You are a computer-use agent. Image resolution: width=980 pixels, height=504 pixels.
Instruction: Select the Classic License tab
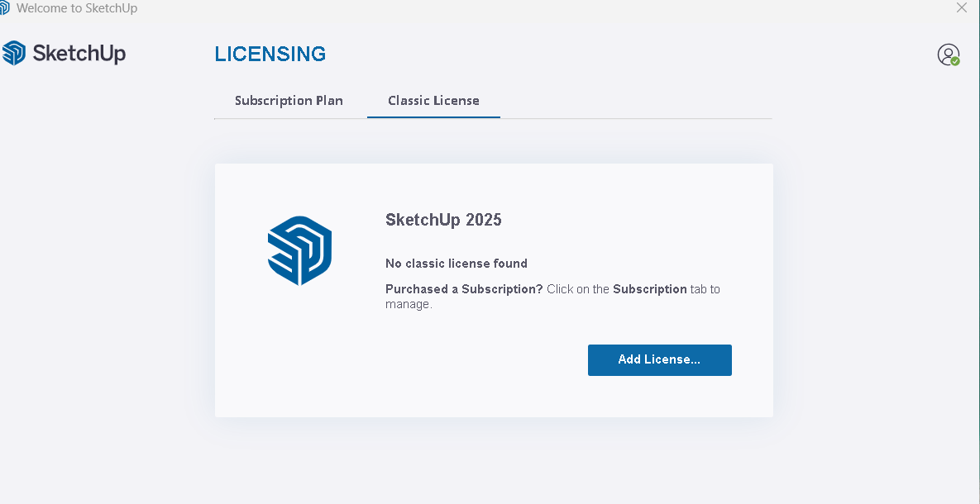click(x=433, y=101)
